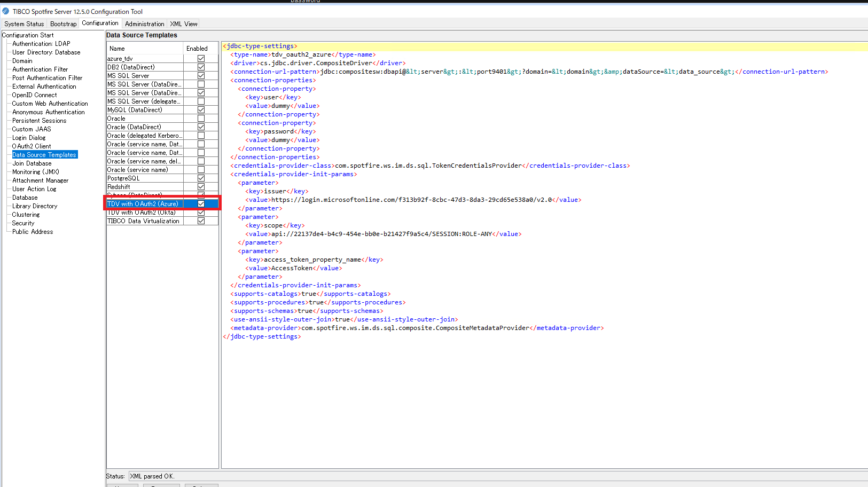The width and height of the screenshot is (868, 487).
Task: Open Public Address settings
Action: (x=33, y=232)
